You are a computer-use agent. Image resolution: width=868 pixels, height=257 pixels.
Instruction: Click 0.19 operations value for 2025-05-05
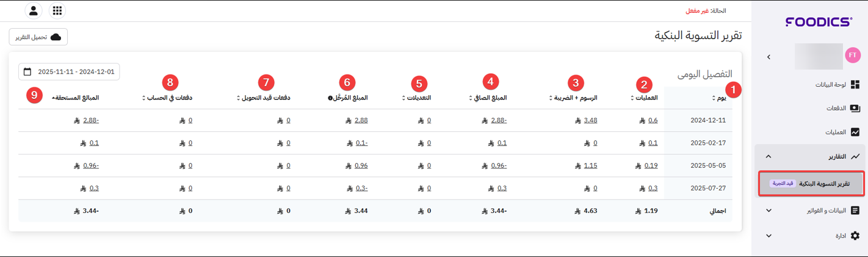[650, 165]
